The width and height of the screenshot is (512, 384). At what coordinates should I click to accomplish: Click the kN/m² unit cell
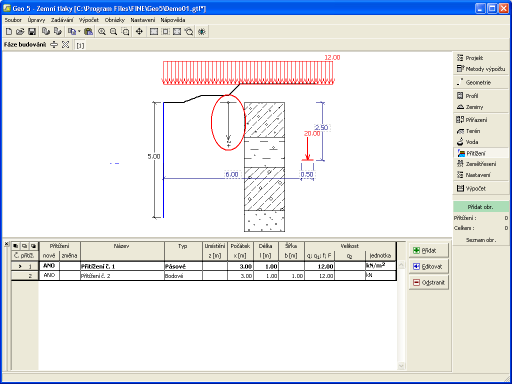pos(380,266)
